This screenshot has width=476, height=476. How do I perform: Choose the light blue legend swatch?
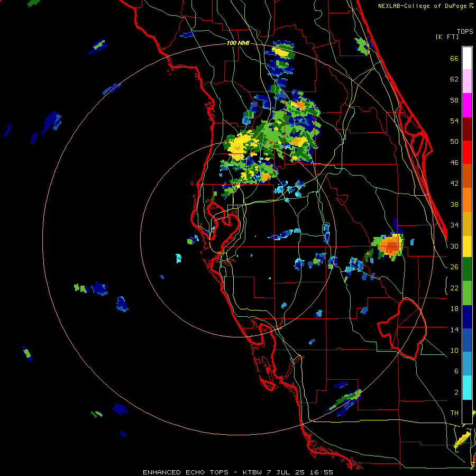[467, 364]
